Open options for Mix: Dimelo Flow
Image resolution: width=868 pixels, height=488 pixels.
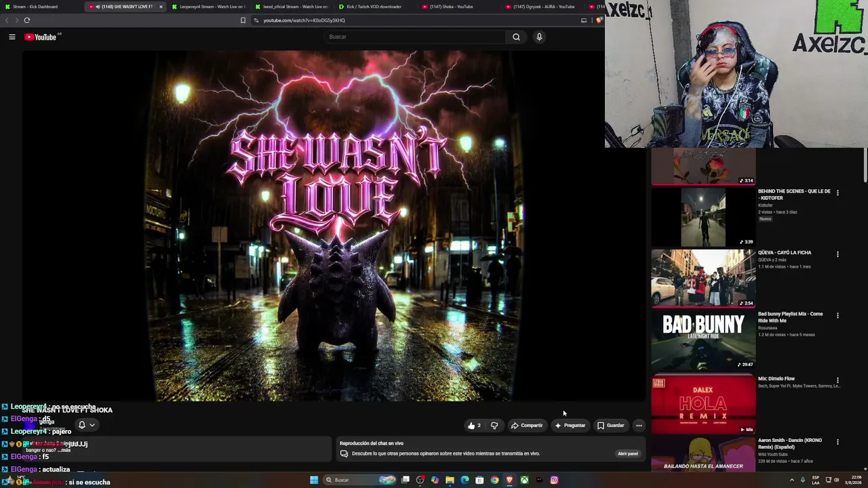837,380
